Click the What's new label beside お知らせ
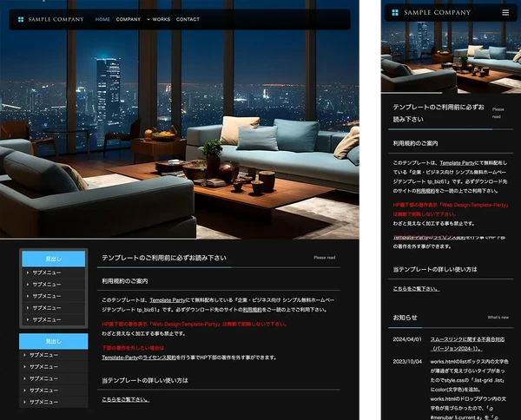This screenshot has height=420, width=521. (x=498, y=318)
